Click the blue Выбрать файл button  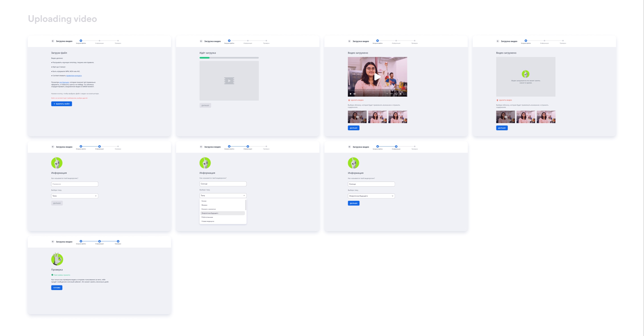click(x=62, y=104)
